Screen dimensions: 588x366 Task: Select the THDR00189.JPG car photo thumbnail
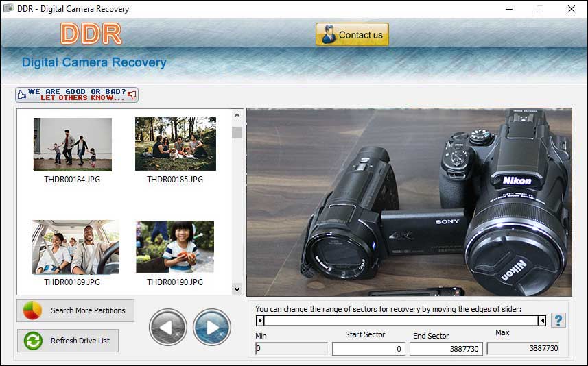[x=75, y=247]
